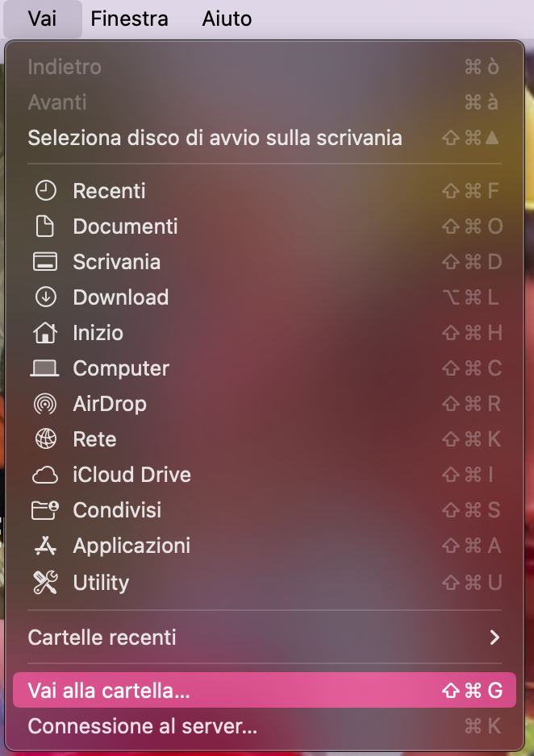Open Download using the download arrow icon
The height and width of the screenshot is (756, 534).
[x=45, y=297]
